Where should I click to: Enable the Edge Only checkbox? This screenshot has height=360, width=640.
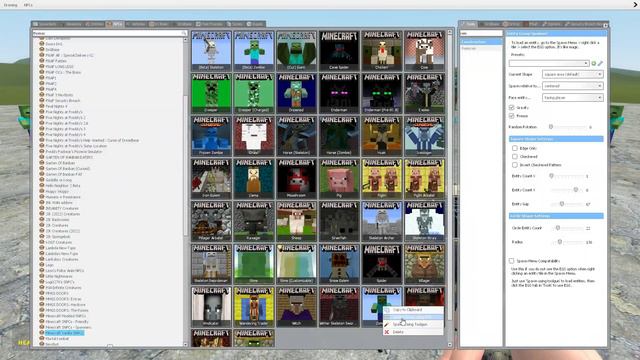(x=515, y=148)
